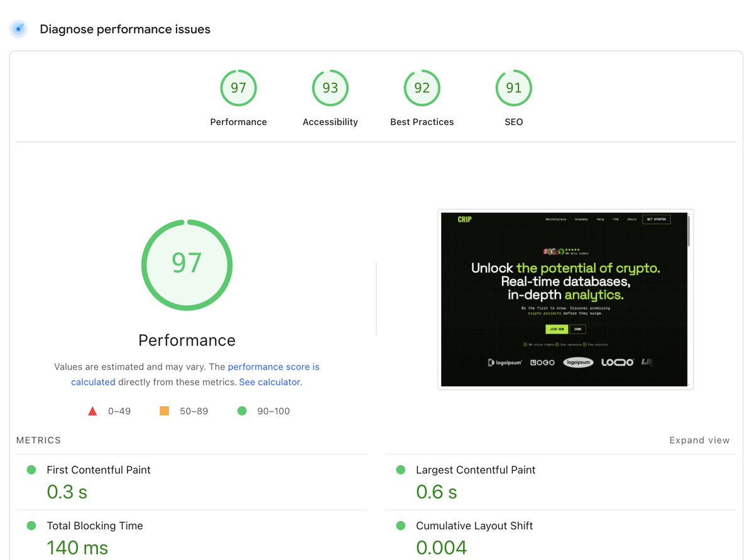Click green status dot beside Cumulative Layout Shift
Screen dimensions: 754x560
(x=401, y=525)
